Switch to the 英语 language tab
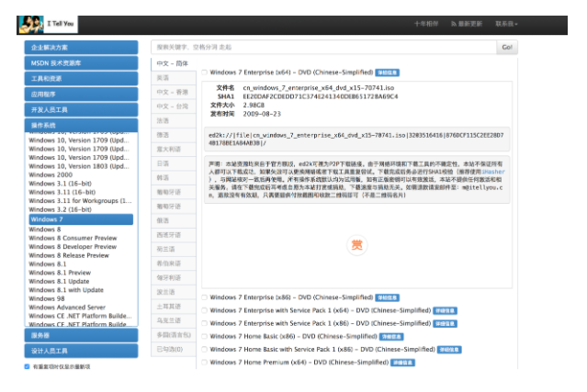Viewport: 587px width, 392px height. click(x=174, y=78)
